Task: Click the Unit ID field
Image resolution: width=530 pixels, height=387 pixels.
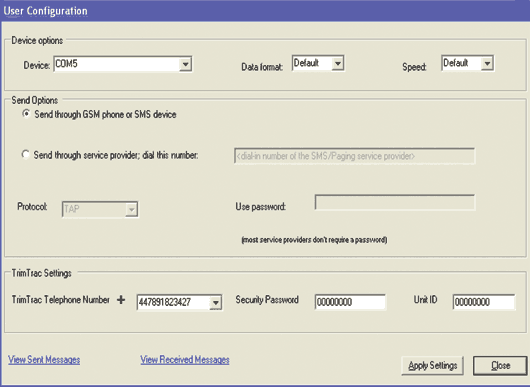Action: coord(484,302)
